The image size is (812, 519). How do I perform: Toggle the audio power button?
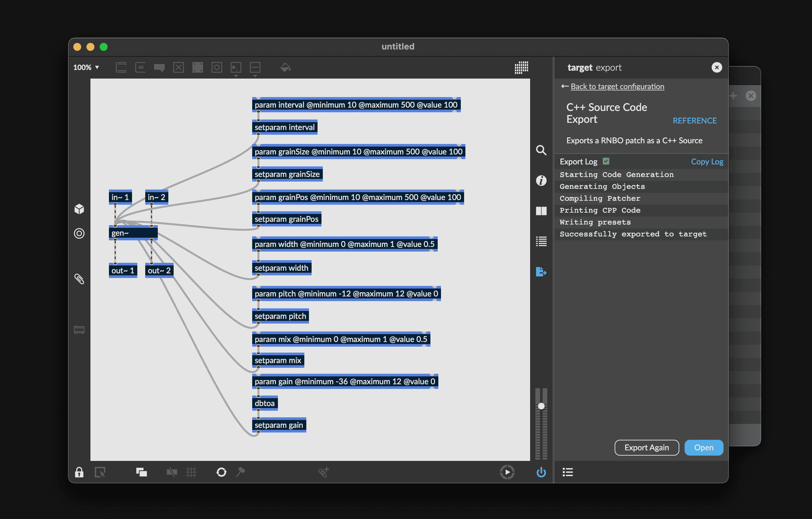click(x=541, y=472)
